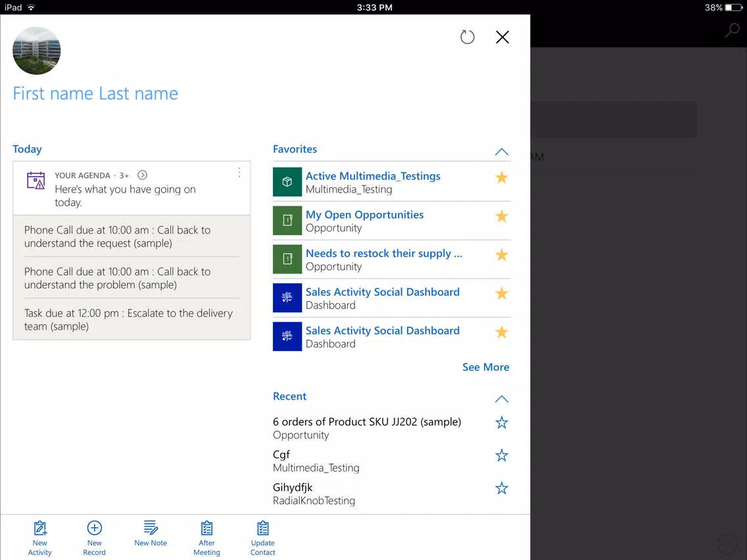Open Needs to restock their supply link
This screenshot has width=747, height=560.
384,253
